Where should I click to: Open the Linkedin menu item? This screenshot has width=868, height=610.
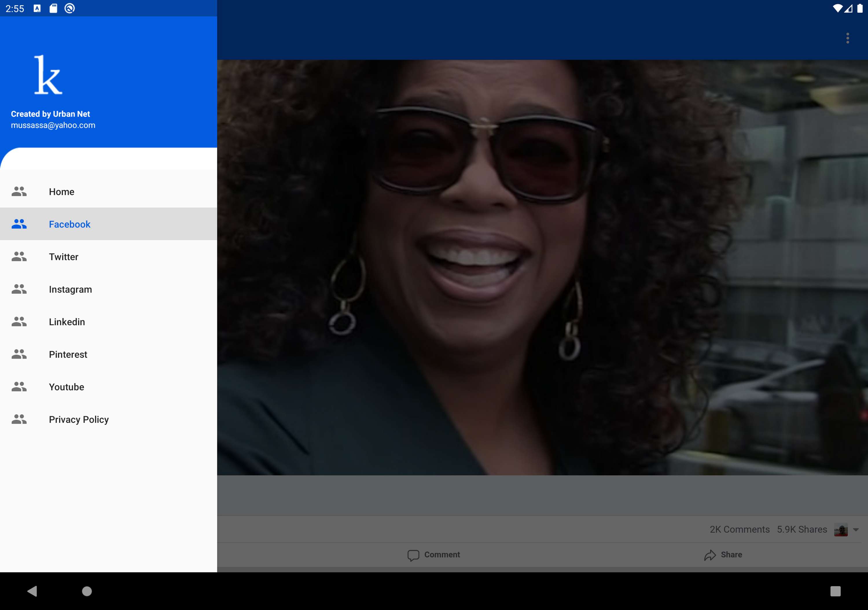[x=108, y=322]
